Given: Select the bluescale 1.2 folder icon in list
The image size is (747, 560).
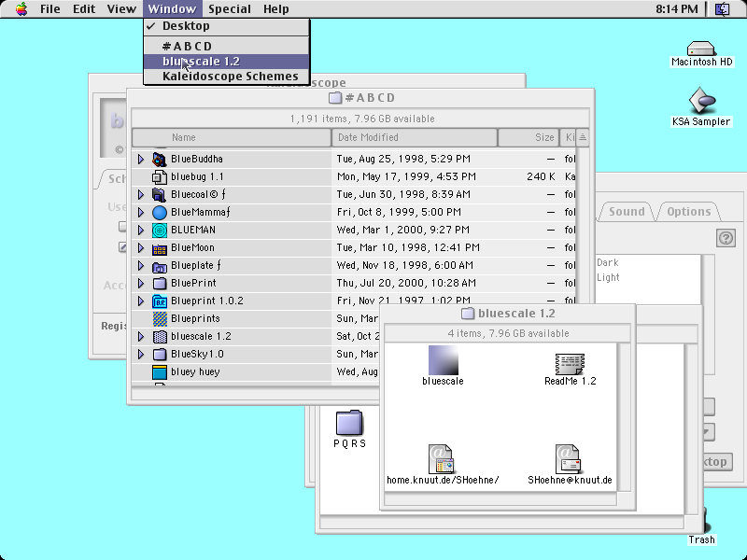Looking at the screenshot, I should 159,337.
